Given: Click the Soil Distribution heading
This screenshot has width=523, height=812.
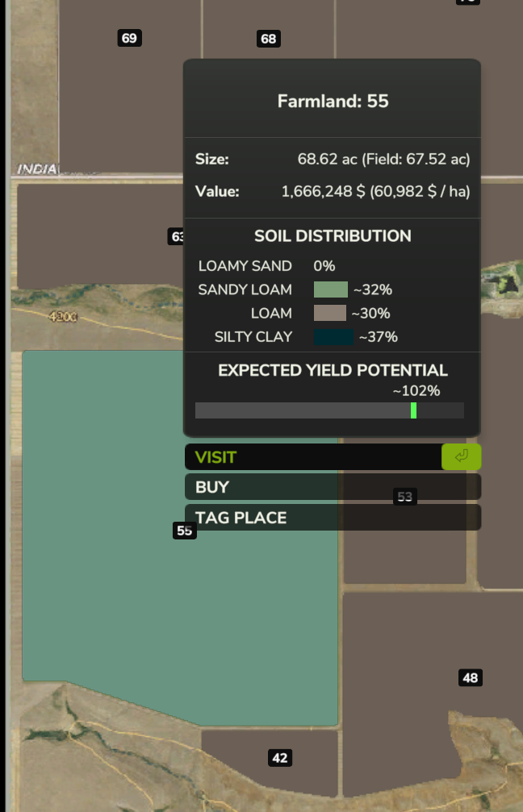Looking at the screenshot, I should click(x=333, y=236).
